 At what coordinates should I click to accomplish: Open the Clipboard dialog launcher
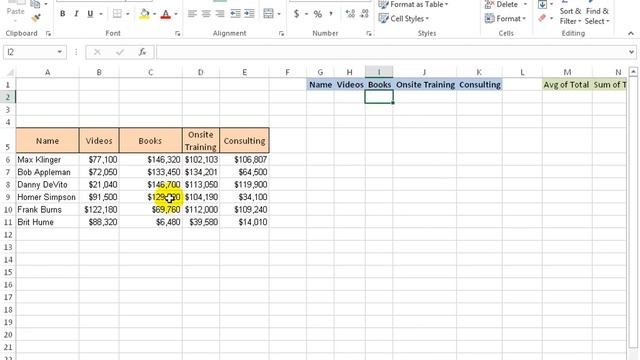point(49,34)
